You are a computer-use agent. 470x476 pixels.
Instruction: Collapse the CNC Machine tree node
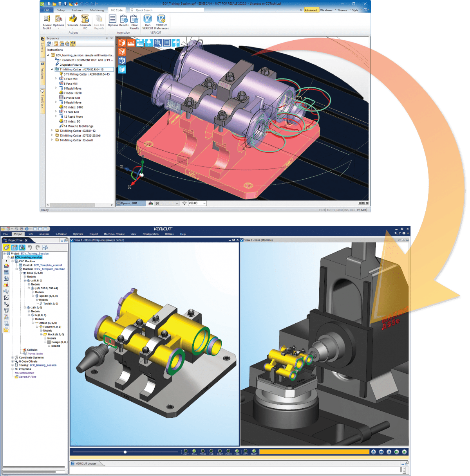(13, 261)
